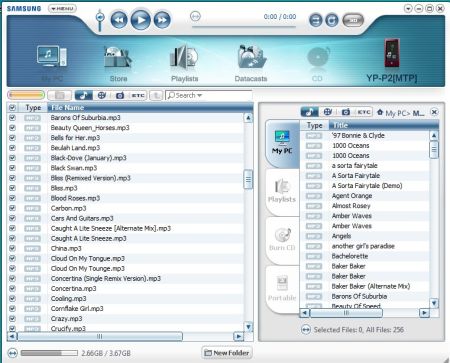The height and width of the screenshot is (363, 450).
Task: Click the Fast-forward button
Action: click(x=162, y=20)
